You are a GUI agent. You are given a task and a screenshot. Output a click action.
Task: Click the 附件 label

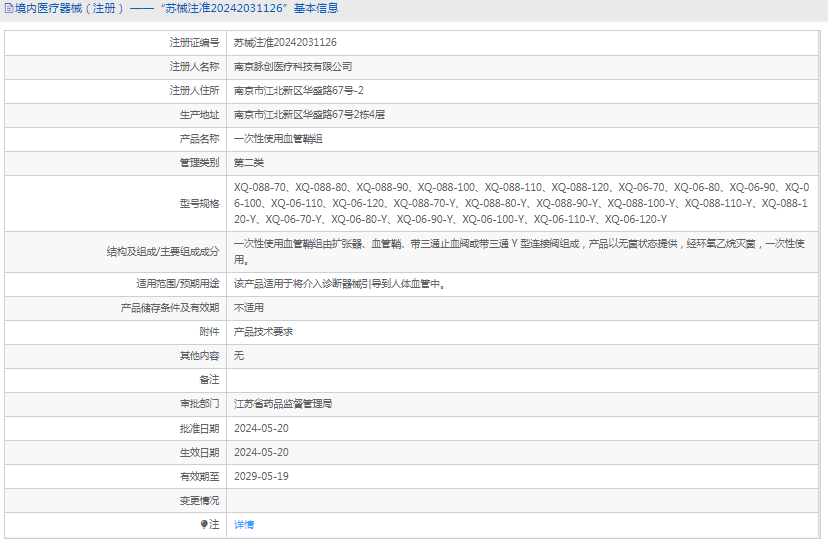[209, 332]
